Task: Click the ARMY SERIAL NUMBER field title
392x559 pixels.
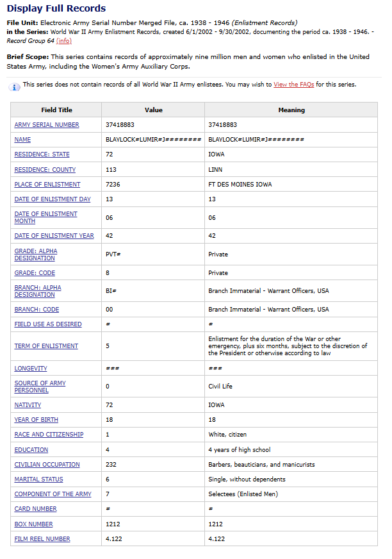Action: tap(47, 125)
